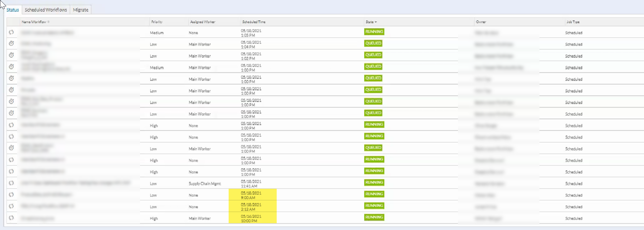Sort by the Name/Workflow column header

click(x=34, y=22)
